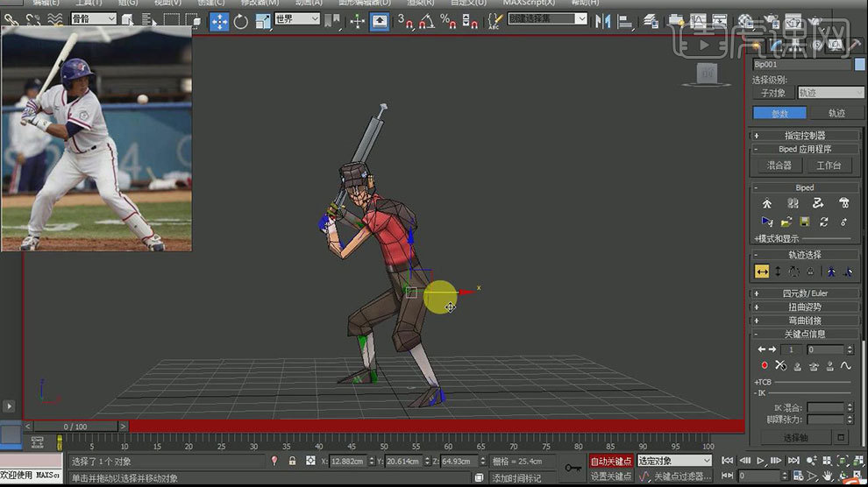Screen dimensions: 868x487
Task: Open the 动画(A) menu
Action: pyautogui.click(x=309, y=3)
